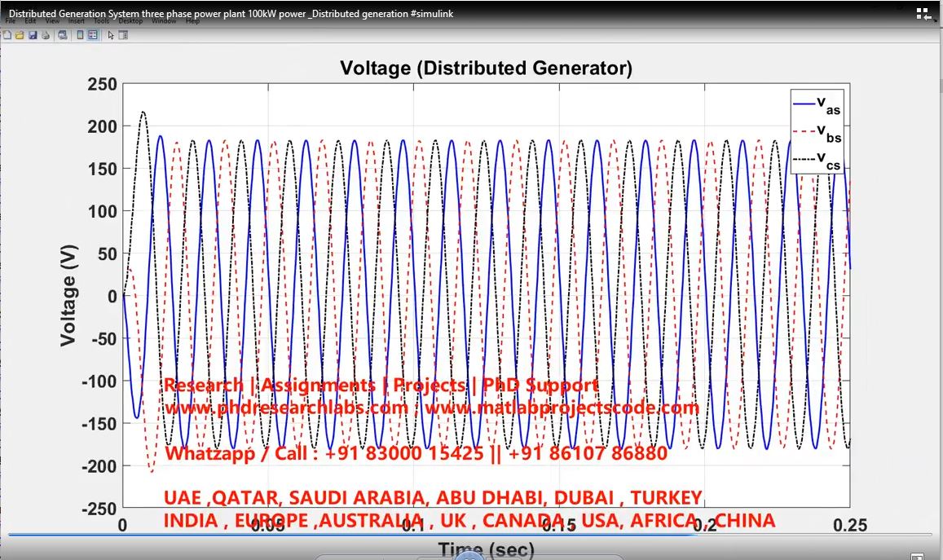Screen dimensions: 943x560
Task: Select the Edit Plot arrow tool
Action: coord(111,35)
